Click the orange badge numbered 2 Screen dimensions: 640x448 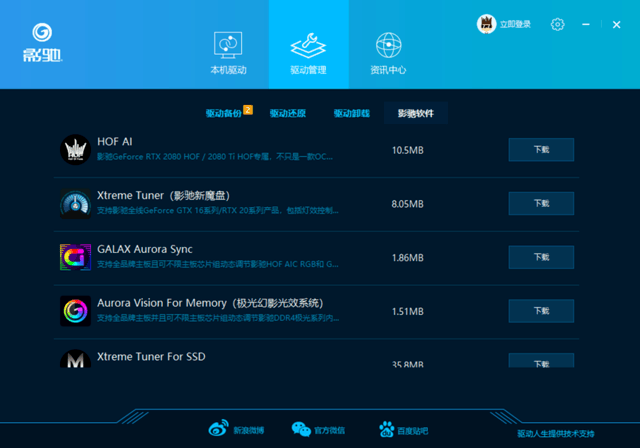coord(248,110)
